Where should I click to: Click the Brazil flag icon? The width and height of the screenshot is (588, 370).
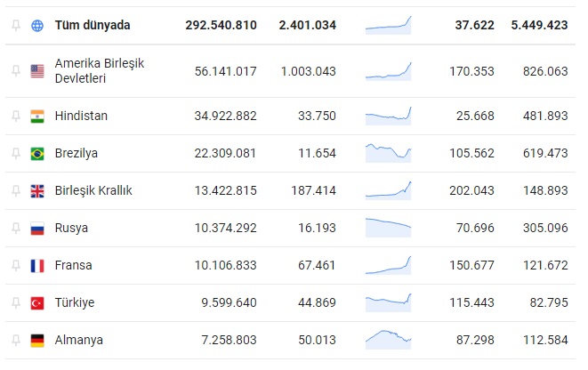click(37, 153)
